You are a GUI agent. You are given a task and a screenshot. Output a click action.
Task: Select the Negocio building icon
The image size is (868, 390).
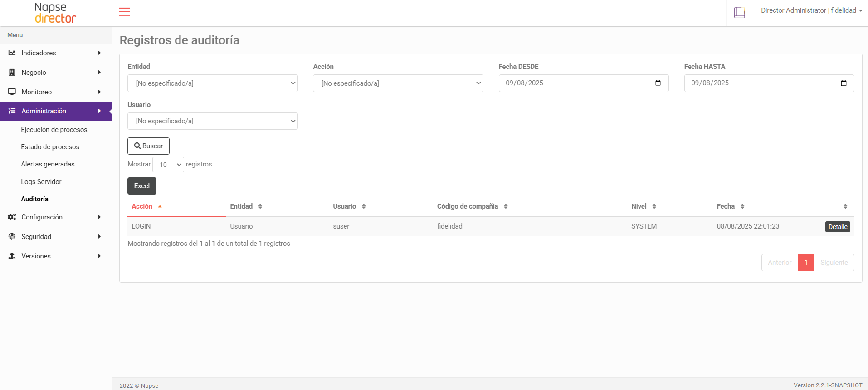coord(12,73)
